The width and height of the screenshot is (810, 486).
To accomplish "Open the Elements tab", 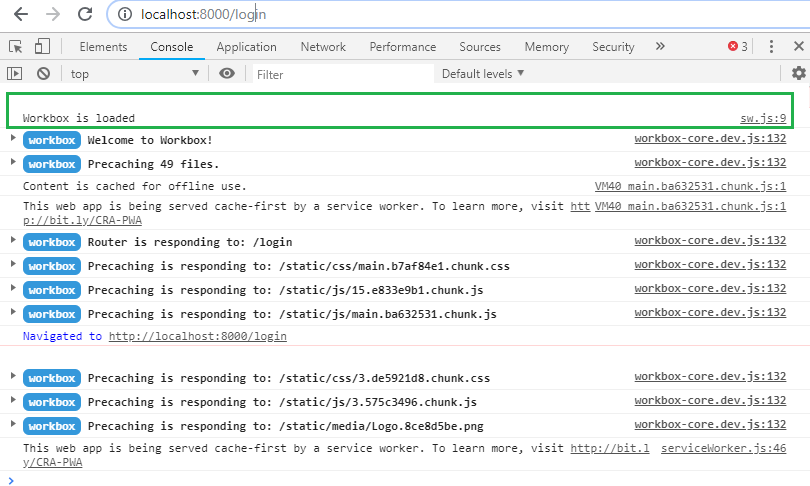I will [103, 47].
